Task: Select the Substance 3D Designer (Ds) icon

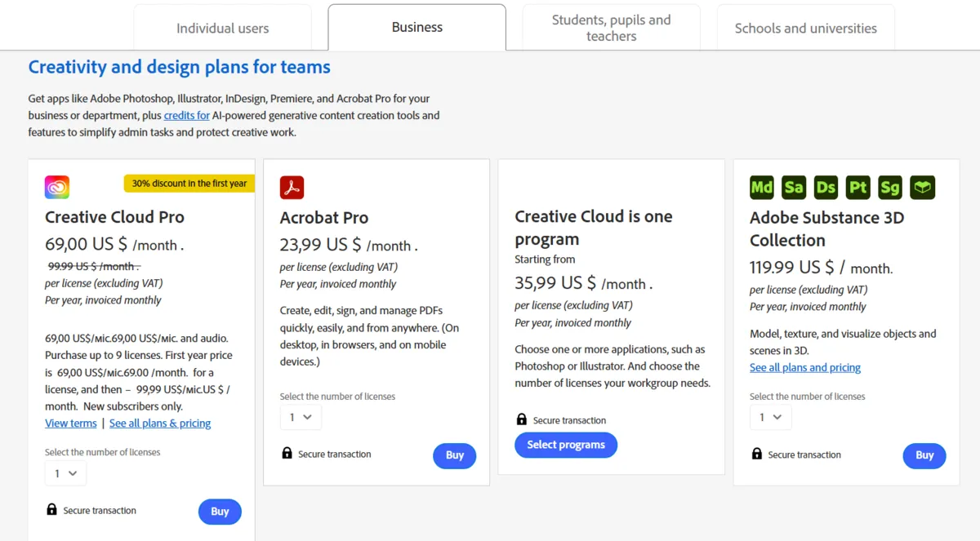Action: click(x=826, y=187)
